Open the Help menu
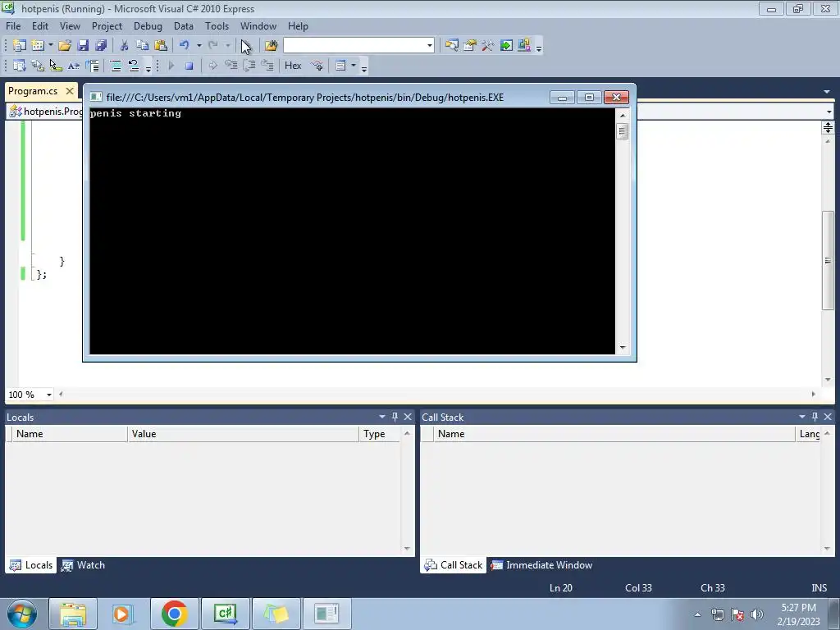 coord(298,25)
